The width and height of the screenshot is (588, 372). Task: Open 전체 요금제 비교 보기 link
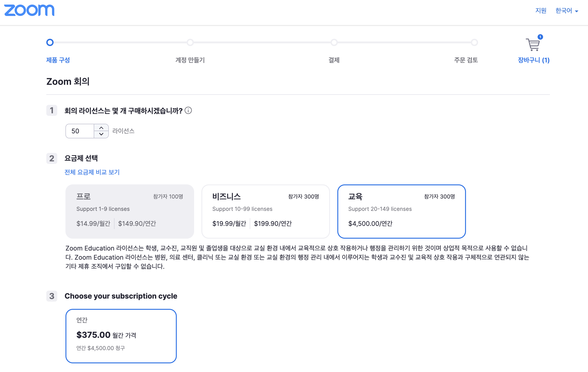point(92,172)
